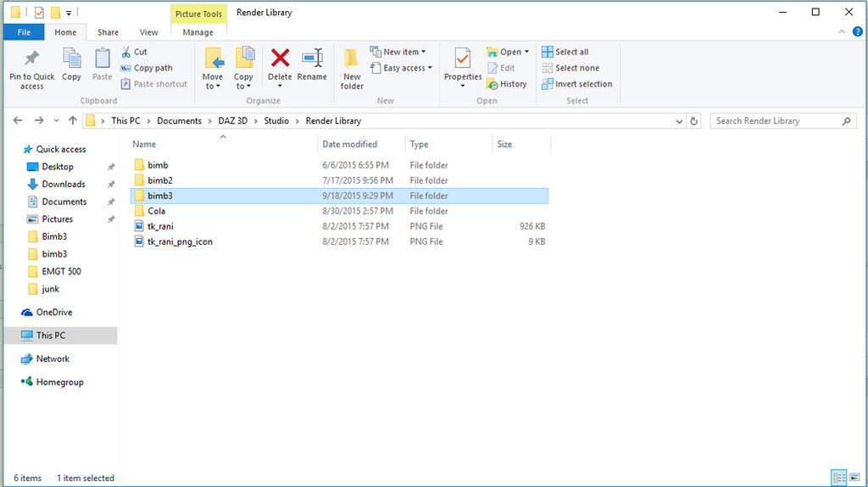Go back with the Back arrow
Screen dimensions: 868x487
[18, 120]
